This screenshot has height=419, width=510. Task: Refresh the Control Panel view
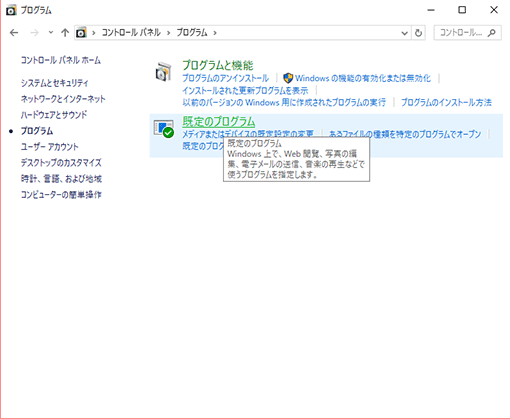[418, 33]
